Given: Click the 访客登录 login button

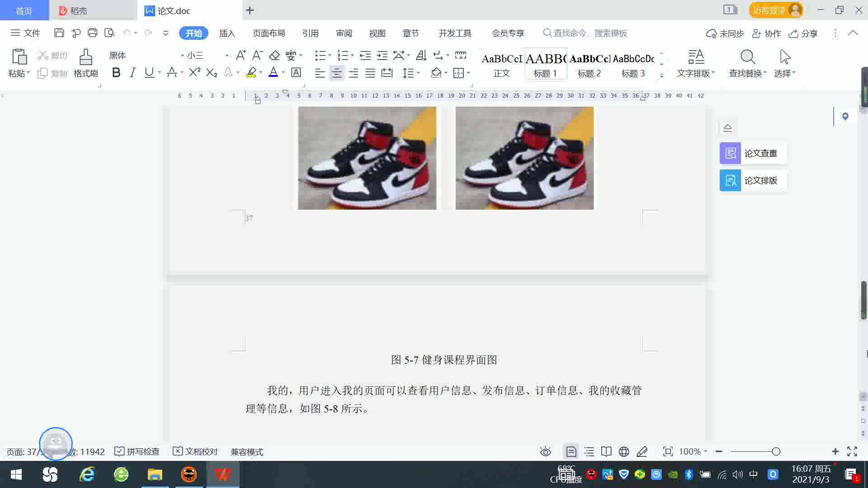Looking at the screenshot, I should [776, 10].
